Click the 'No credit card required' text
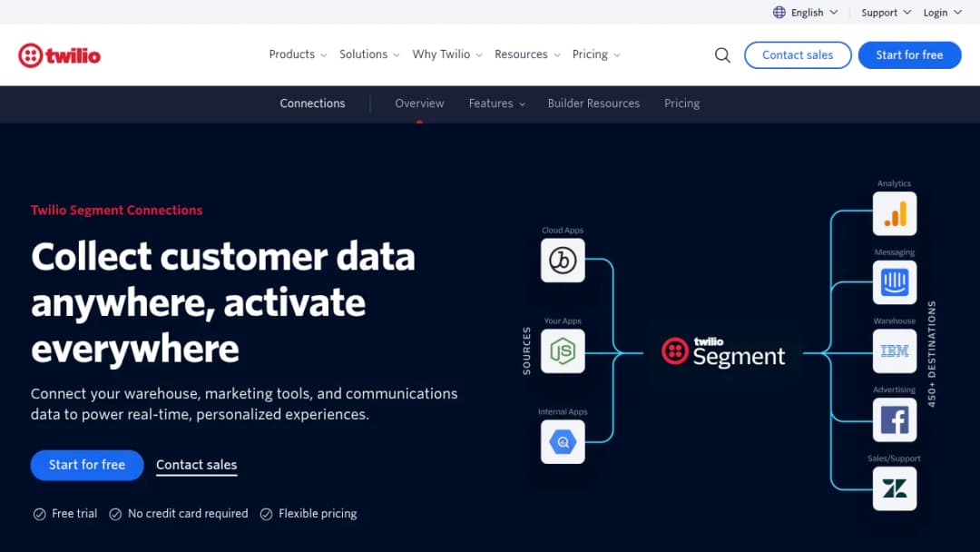 click(188, 514)
